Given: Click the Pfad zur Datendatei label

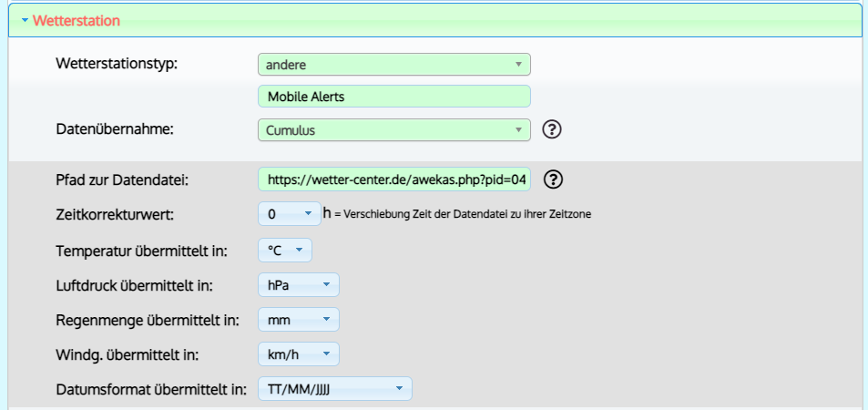Looking at the screenshot, I should [122, 180].
